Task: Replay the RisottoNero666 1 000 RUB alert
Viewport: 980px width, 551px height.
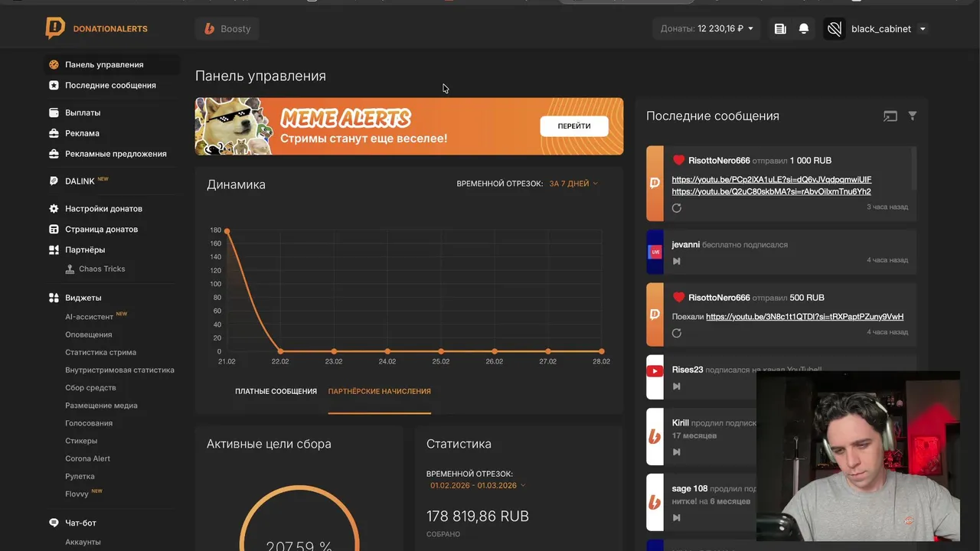Action: pyautogui.click(x=677, y=208)
